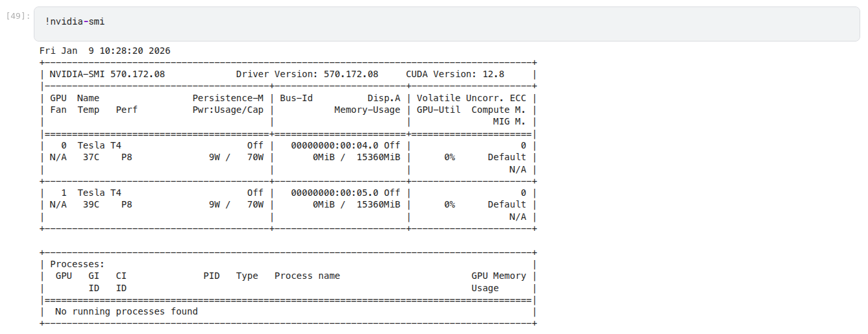
Task: Click the Processes: section heading
Action: pyautogui.click(x=77, y=264)
